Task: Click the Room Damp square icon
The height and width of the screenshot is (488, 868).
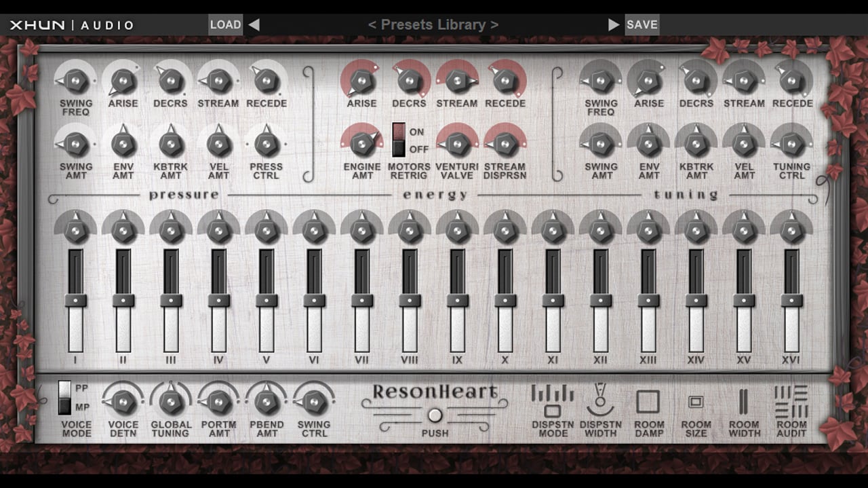Action: pos(648,402)
